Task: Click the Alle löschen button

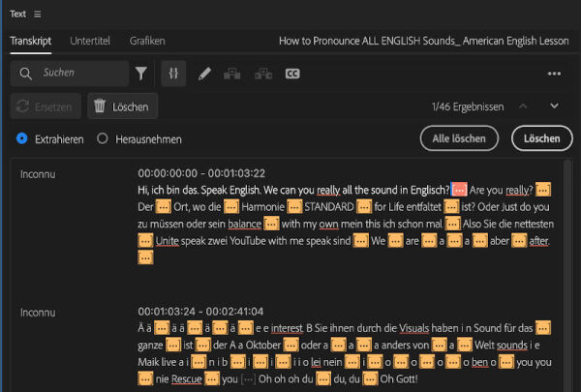Action: click(x=459, y=138)
